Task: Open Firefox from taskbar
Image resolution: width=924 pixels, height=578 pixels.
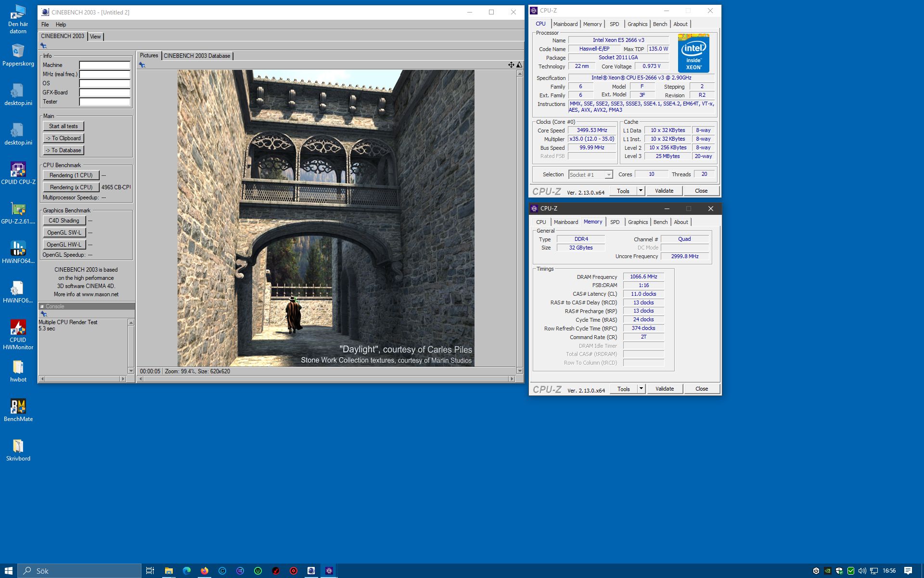Action: pyautogui.click(x=205, y=571)
